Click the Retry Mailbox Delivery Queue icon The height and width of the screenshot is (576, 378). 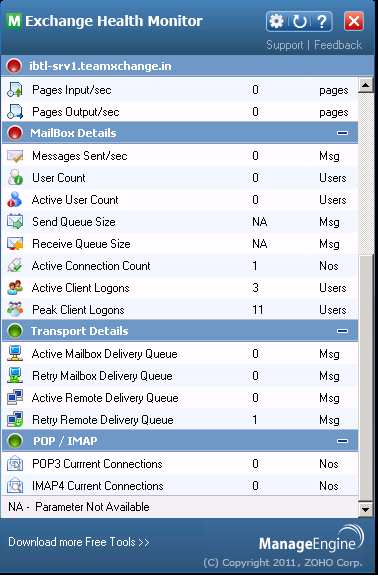15,375
